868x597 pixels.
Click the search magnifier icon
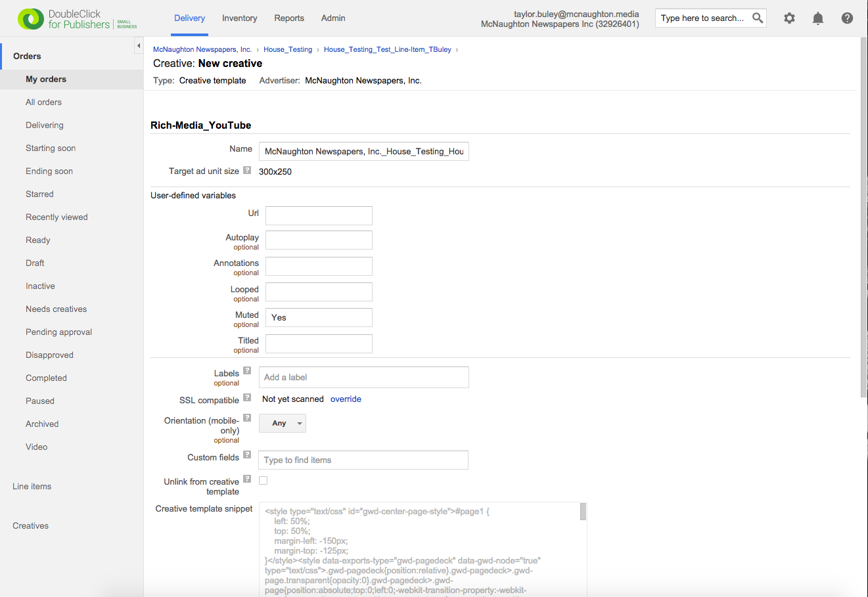pyautogui.click(x=758, y=18)
